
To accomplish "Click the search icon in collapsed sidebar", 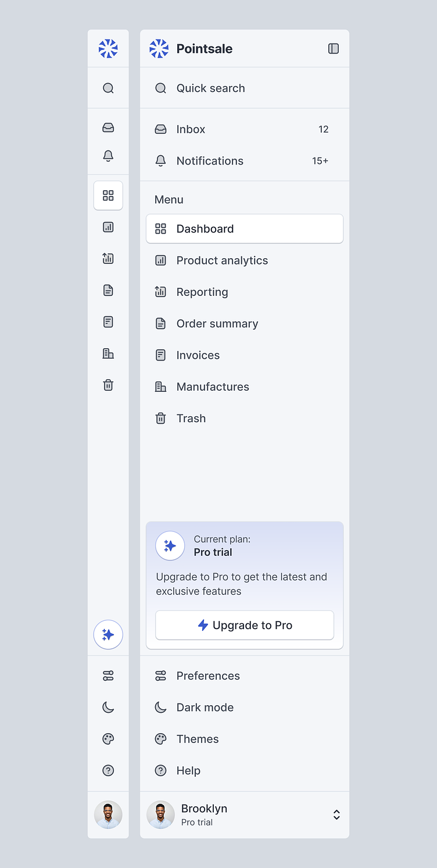I will tap(108, 88).
